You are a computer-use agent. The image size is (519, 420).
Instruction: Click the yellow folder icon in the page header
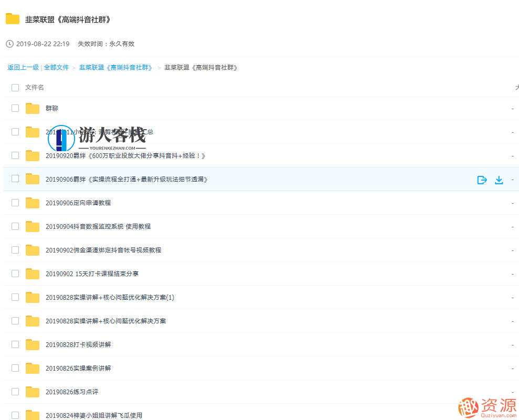[x=12, y=18]
